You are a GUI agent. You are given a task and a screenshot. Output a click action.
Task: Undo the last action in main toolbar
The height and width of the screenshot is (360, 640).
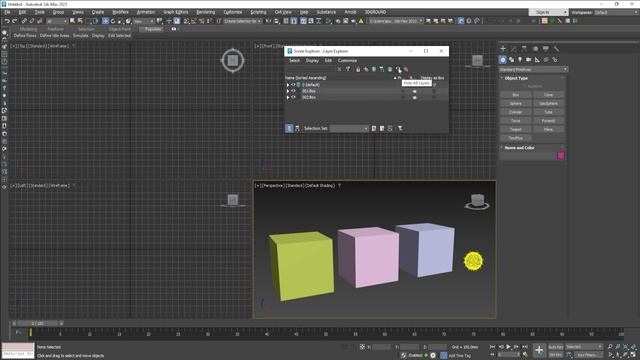7,21
